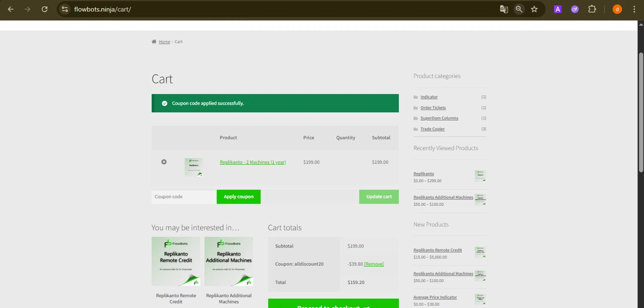Click Replikanto thumbnail in Recently Viewed
Image resolution: width=644 pixels, height=308 pixels.
[480, 176]
